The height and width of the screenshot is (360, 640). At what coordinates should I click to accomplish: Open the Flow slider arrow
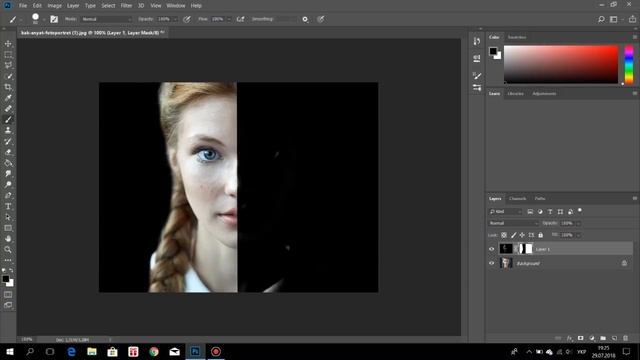tap(229, 19)
